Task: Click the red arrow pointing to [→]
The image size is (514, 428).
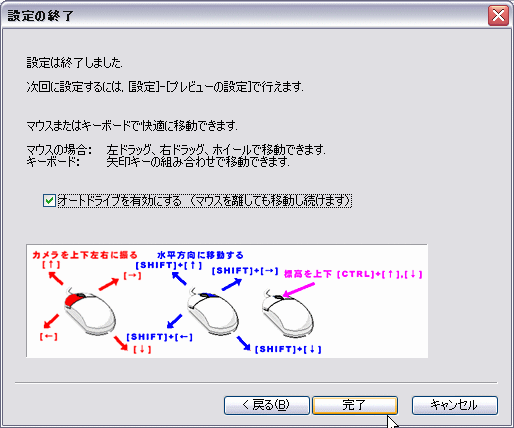Action: (109, 284)
